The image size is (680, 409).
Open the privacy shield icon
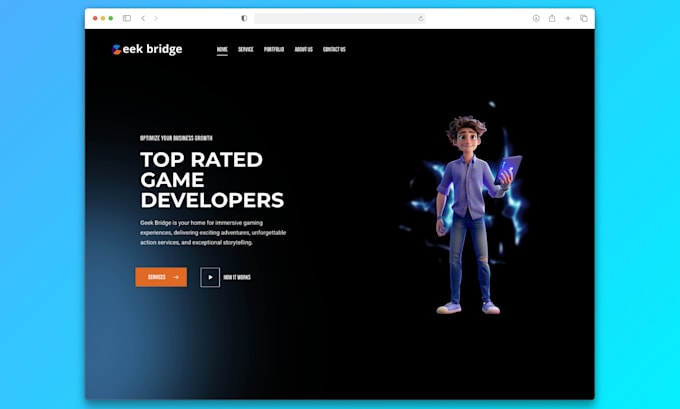tap(244, 18)
